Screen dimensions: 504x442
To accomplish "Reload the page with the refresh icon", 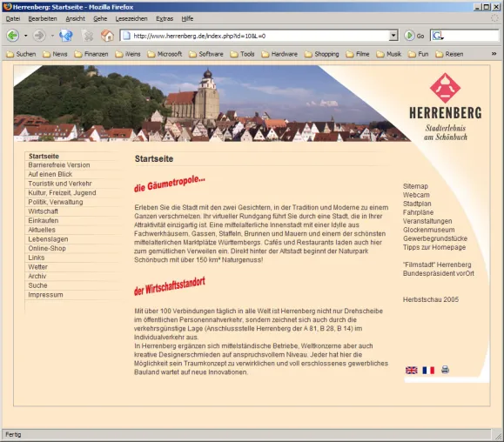I will (x=66, y=36).
